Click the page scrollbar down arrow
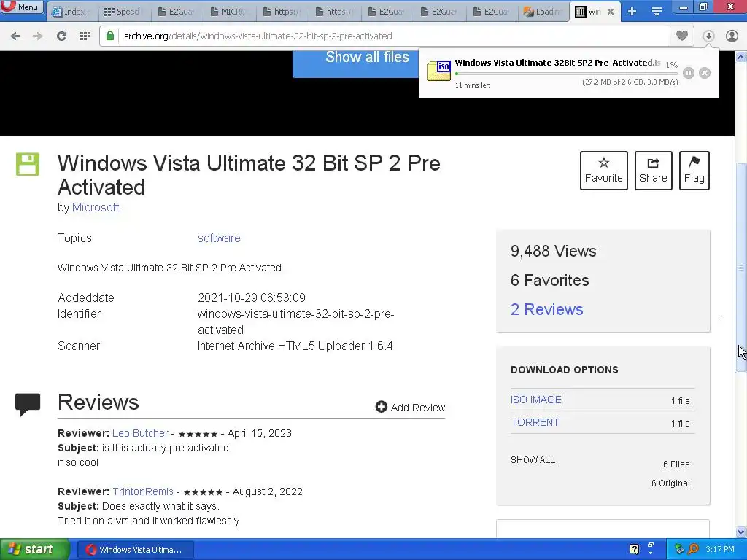The width and height of the screenshot is (747, 560). coord(741,532)
